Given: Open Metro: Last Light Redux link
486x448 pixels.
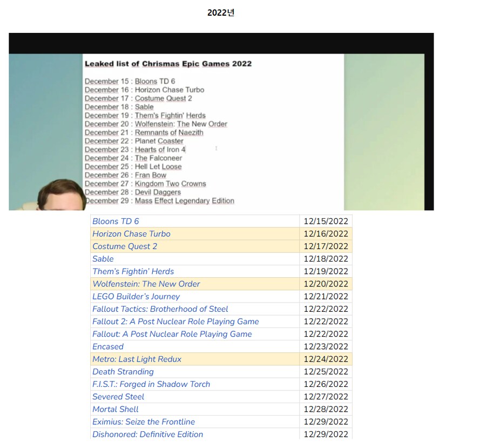Looking at the screenshot, I should pos(137,359).
